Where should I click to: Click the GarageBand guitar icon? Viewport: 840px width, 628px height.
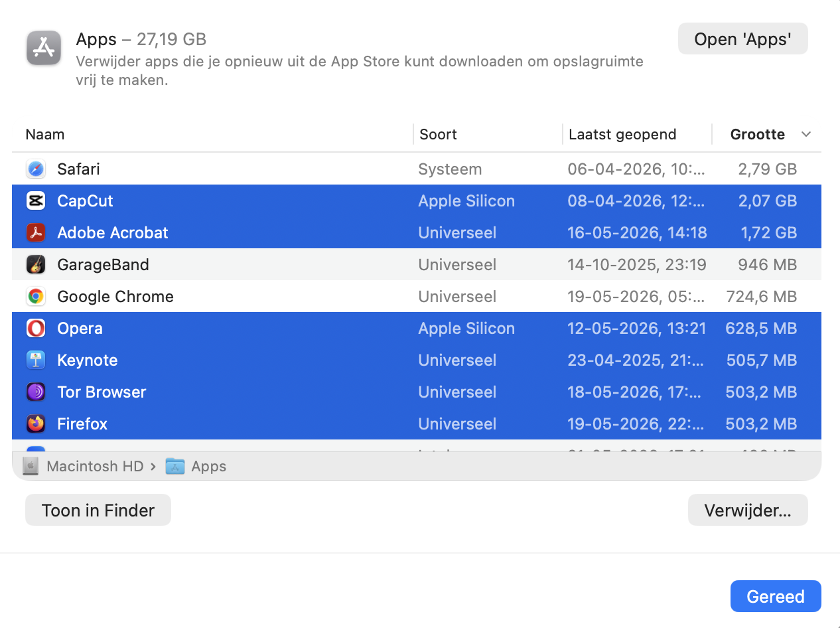[x=36, y=264]
